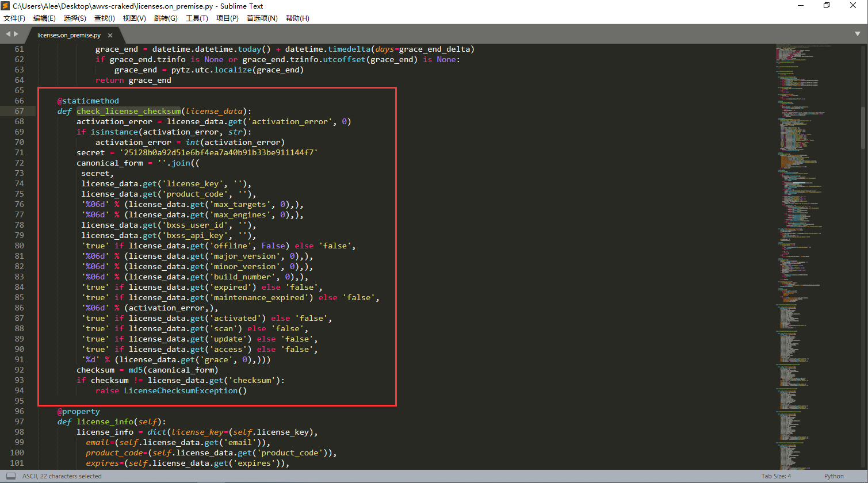Open the tab list dropdown arrow
Viewport: 868px width, 483px height.
pos(857,34)
